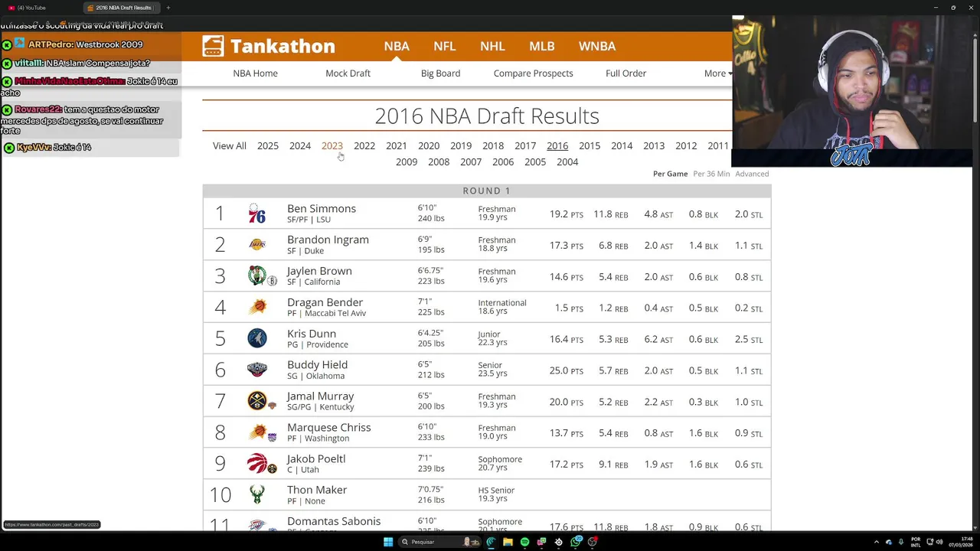980x551 pixels.
Task: Click the Nuggets logo beside Jamal Murray
Action: pyautogui.click(x=256, y=401)
